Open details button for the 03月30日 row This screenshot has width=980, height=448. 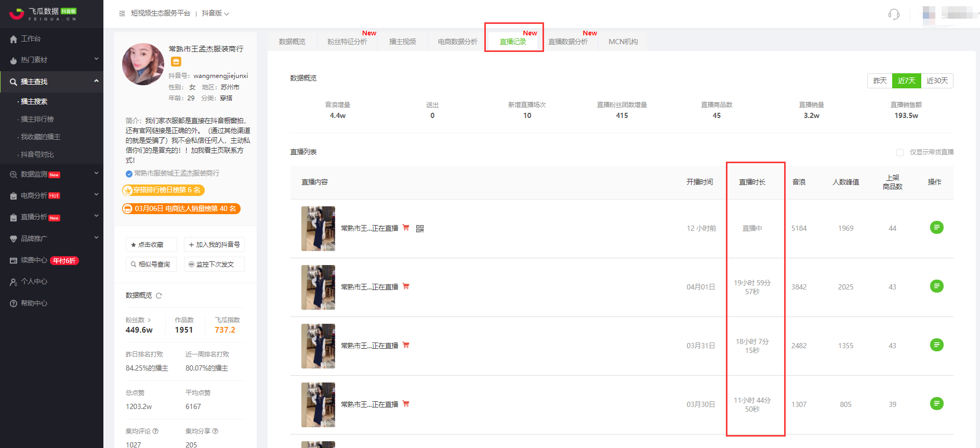point(936,404)
